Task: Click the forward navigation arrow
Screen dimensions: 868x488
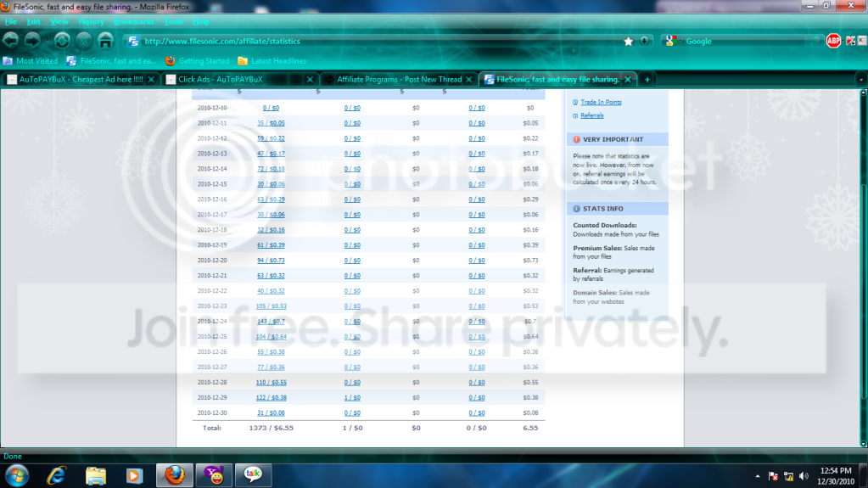Action: click(32, 41)
